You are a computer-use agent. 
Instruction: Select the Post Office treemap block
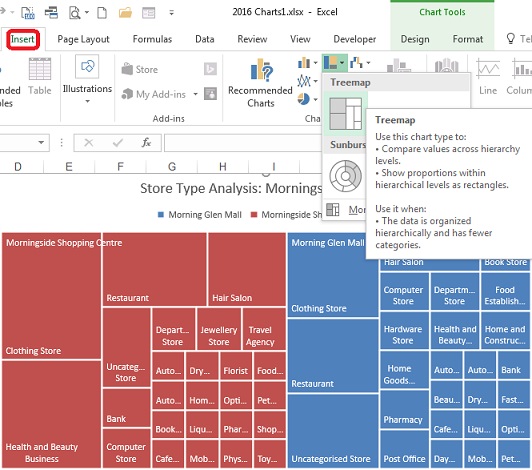pos(404,450)
